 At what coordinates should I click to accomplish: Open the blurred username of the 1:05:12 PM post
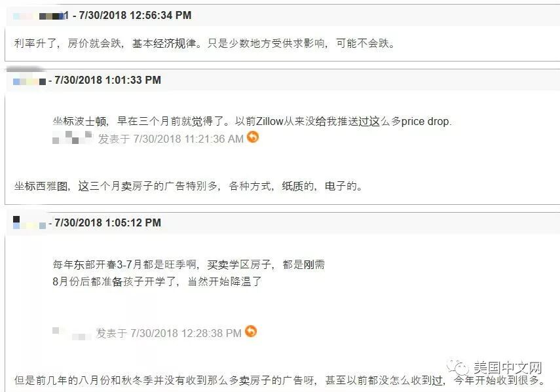[29, 223]
